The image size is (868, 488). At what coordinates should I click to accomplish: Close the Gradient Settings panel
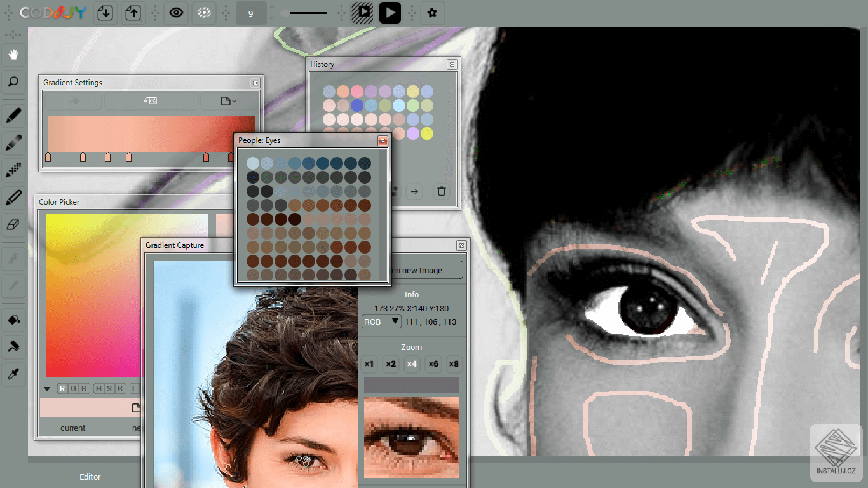[255, 83]
